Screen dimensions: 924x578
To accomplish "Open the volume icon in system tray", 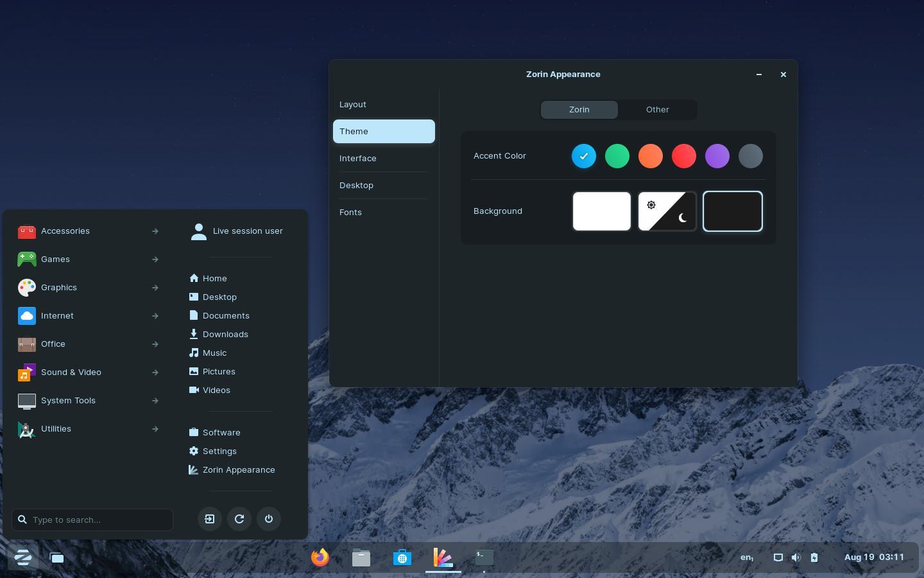I will (x=796, y=557).
